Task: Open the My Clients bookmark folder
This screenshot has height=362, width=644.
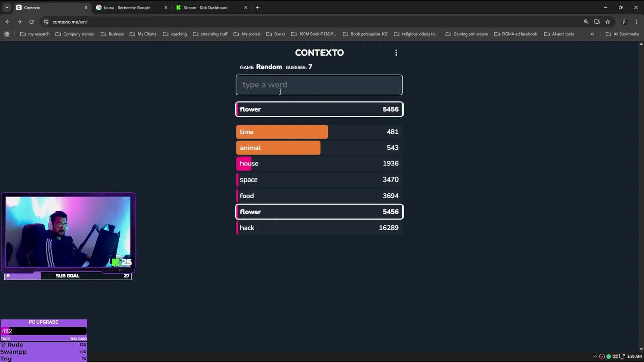Action: [x=143, y=34]
